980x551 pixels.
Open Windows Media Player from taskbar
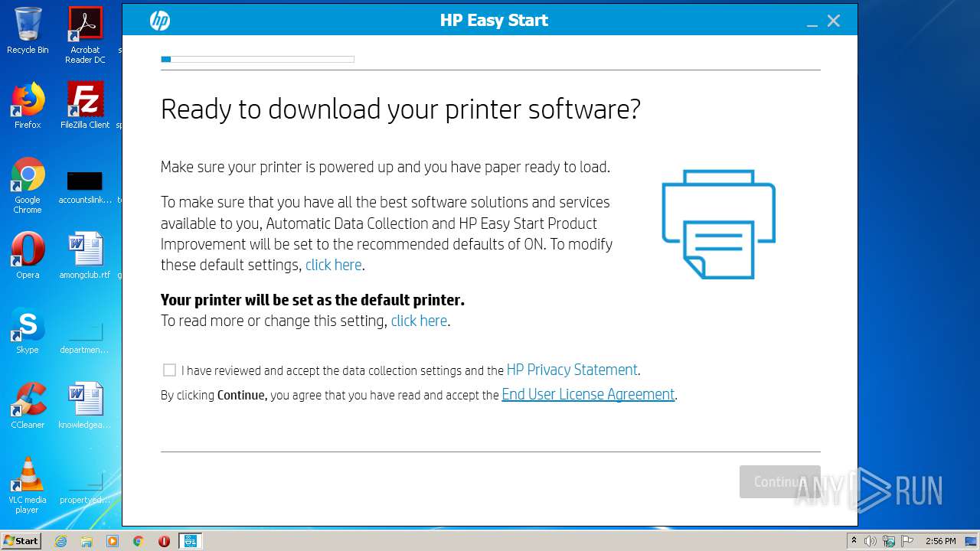pyautogui.click(x=113, y=541)
